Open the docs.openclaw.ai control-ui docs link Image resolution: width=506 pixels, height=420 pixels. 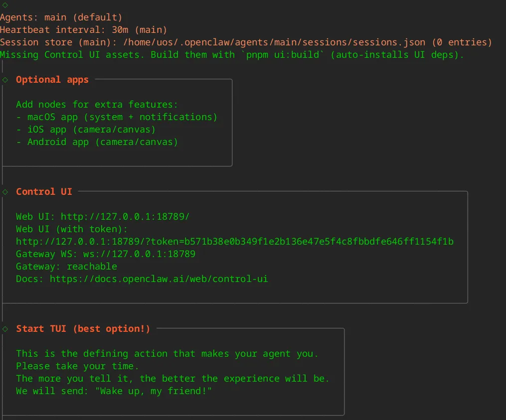[159, 279]
